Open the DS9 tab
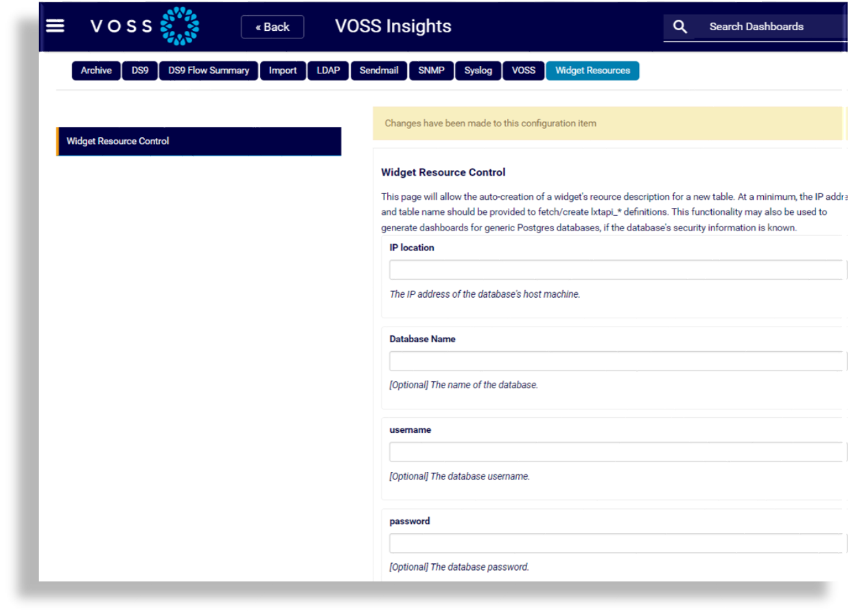This screenshot has width=849, height=616. tap(139, 71)
